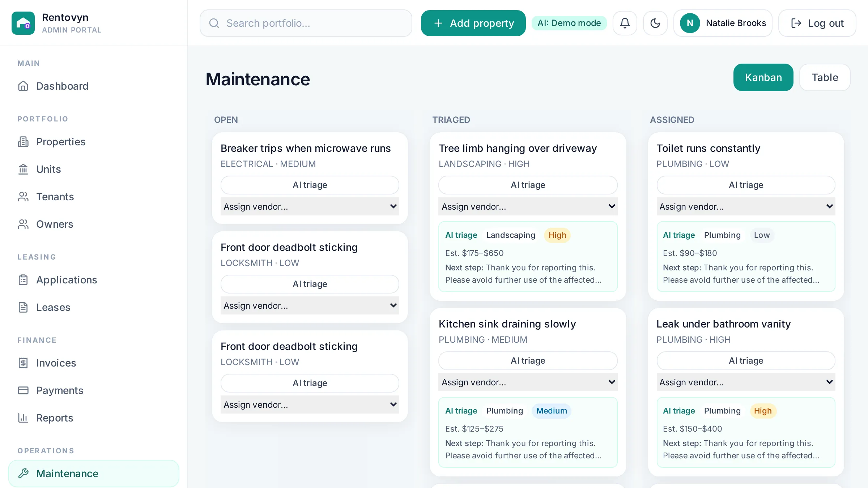Viewport: 868px width, 488px height.
Task: Click the log out arrow icon
Action: (x=796, y=23)
